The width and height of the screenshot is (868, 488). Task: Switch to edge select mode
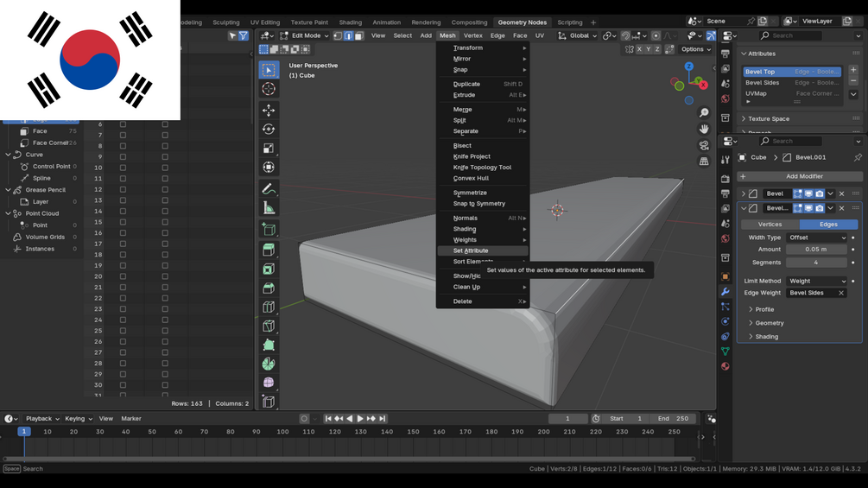(x=348, y=35)
